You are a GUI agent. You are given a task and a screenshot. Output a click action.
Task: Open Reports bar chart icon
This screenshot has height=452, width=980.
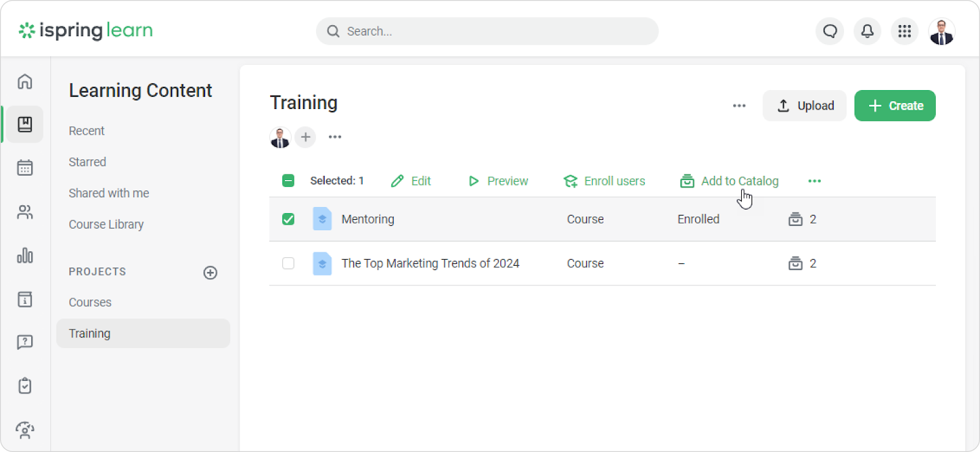pos(24,255)
